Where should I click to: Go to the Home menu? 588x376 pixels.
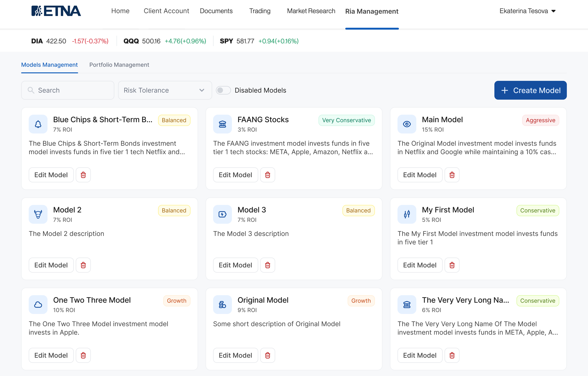[x=120, y=11]
